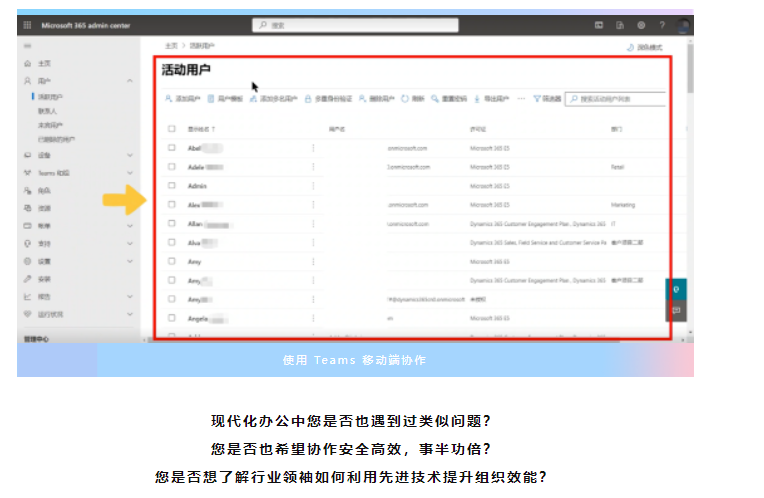764x498 pixels.
Task: Check the box for user Adele
Action: (172, 167)
